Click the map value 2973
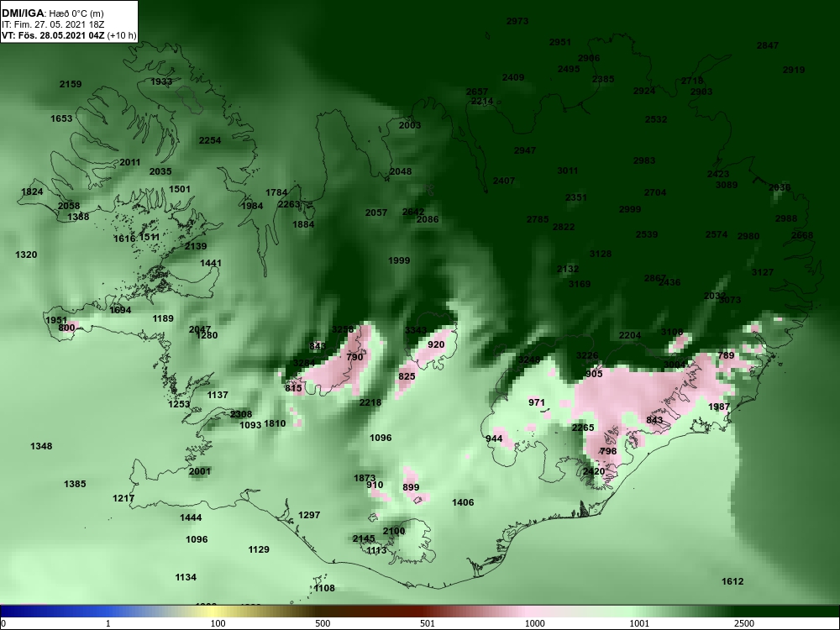Image resolution: width=840 pixels, height=630 pixels. (517, 22)
